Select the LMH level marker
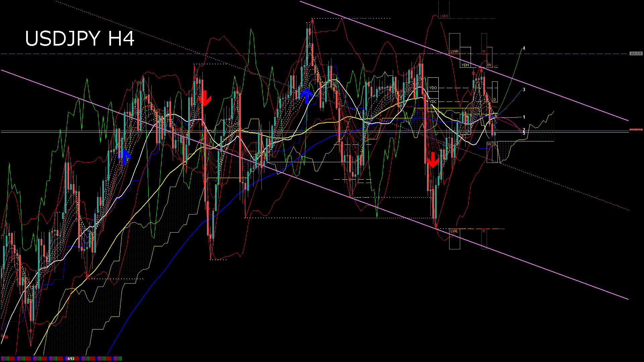Viewport: 644px width, 362px height. pyautogui.click(x=443, y=16)
